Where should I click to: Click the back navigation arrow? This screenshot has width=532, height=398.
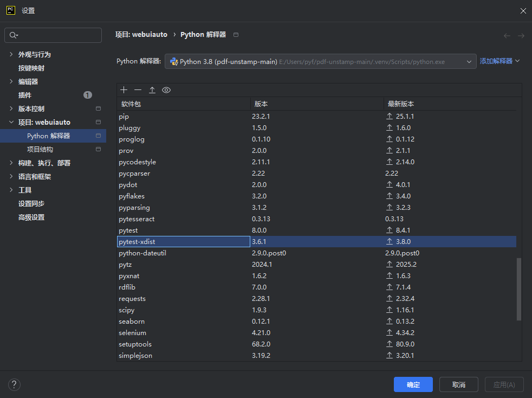507,36
